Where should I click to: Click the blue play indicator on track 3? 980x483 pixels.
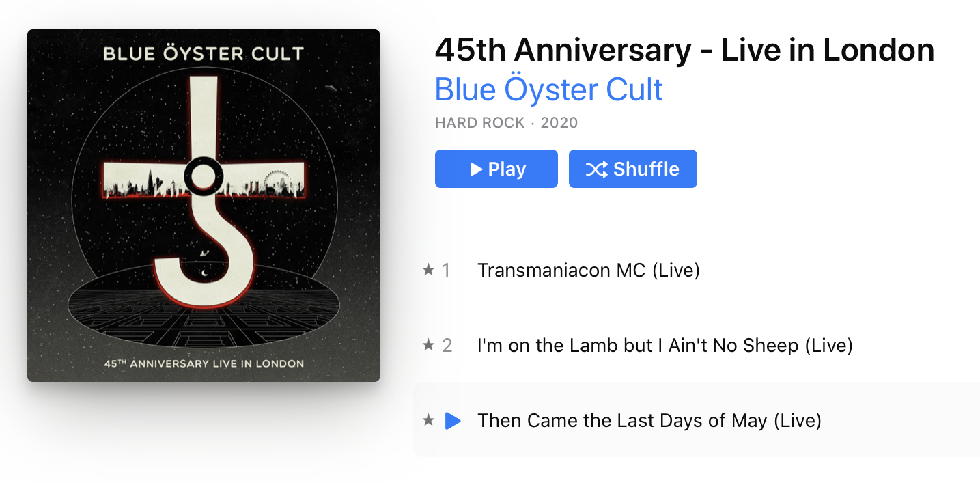453,421
